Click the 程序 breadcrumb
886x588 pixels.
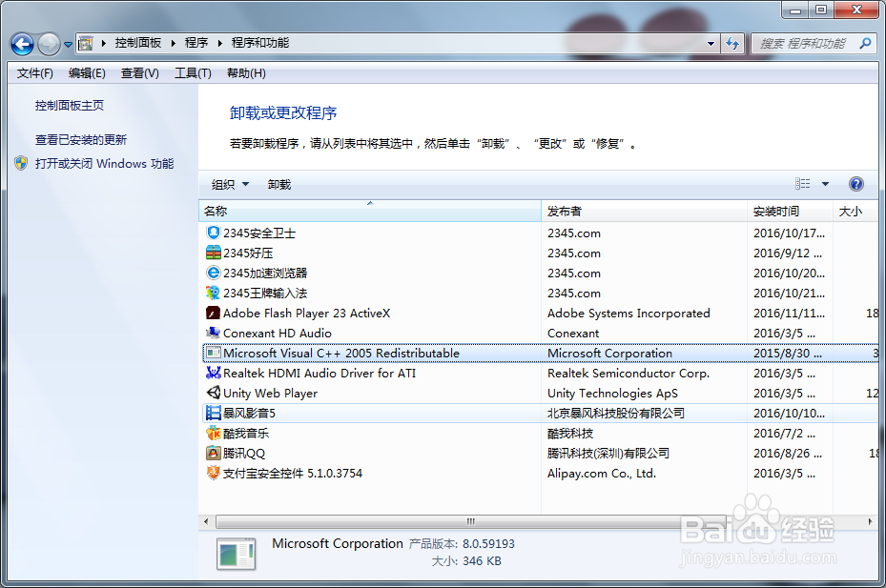(x=196, y=43)
